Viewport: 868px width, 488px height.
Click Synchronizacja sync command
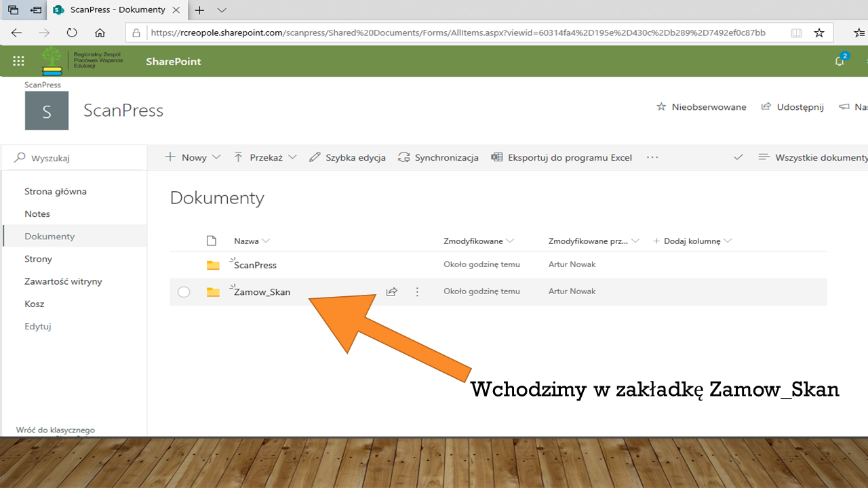point(438,157)
